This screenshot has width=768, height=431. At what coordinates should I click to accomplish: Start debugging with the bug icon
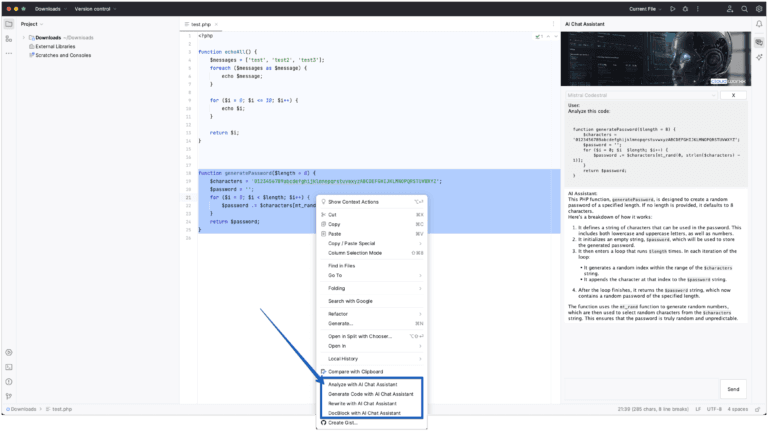click(685, 9)
